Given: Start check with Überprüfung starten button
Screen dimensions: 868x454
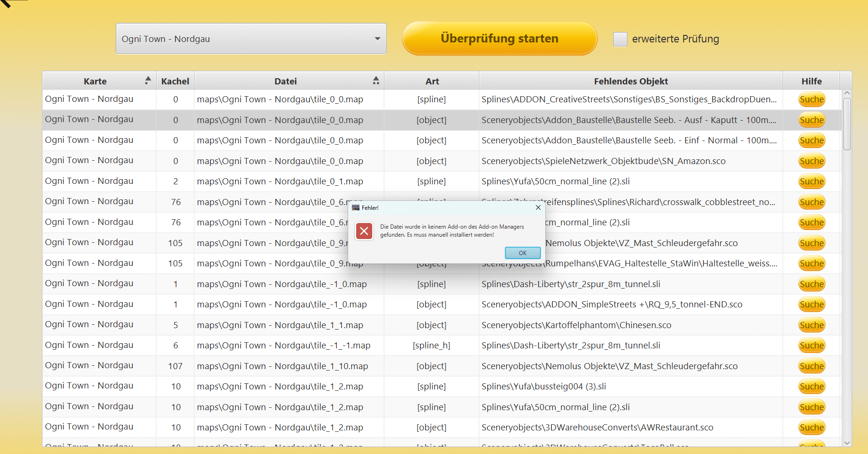Looking at the screenshot, I should (x=499, y=39).
